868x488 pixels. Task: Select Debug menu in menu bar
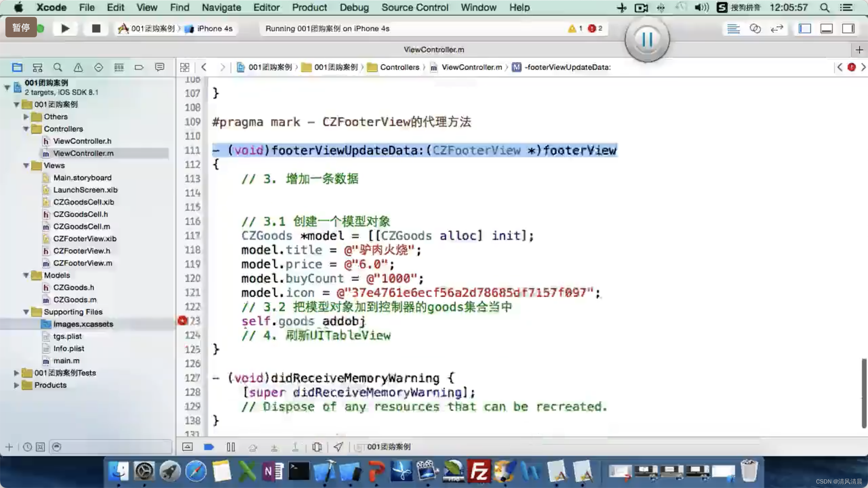(354, 7)
